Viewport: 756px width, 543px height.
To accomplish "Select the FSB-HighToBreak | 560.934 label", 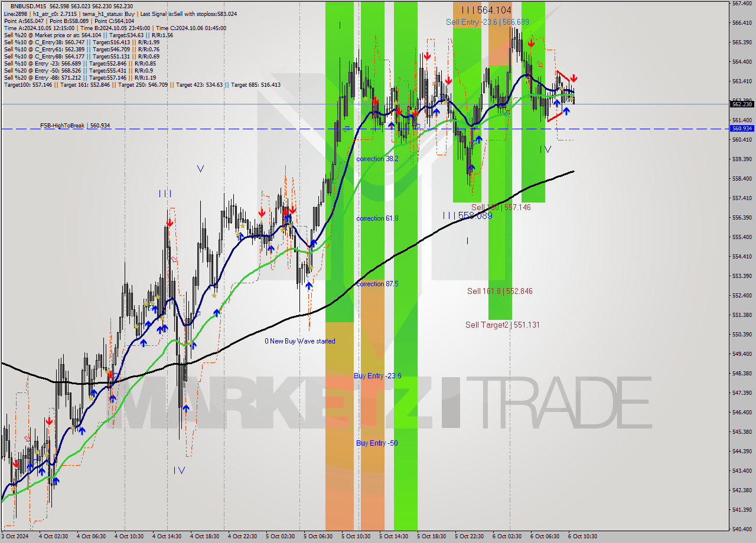I will (x=75, y=126).
